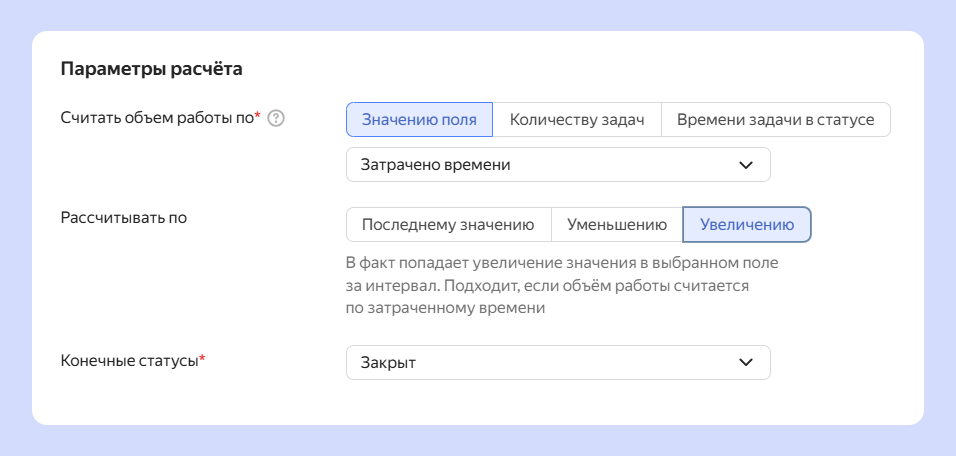Click the "Параметры расчёта" heading
The width and height of the screenshot is (956, 456).
coord(152,69)
